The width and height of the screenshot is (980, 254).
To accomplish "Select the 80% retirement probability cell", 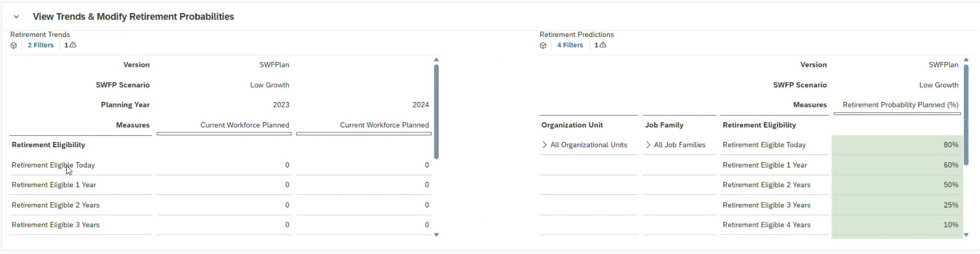I will (x=896, y=145).
